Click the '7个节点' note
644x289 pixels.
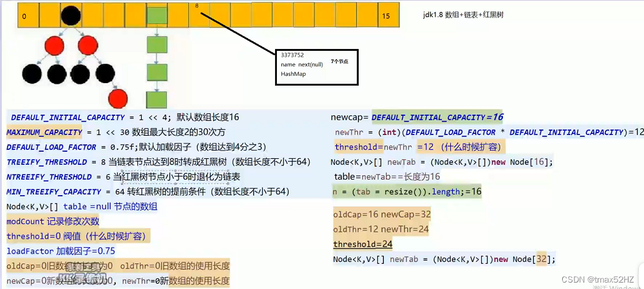[339, 61]
